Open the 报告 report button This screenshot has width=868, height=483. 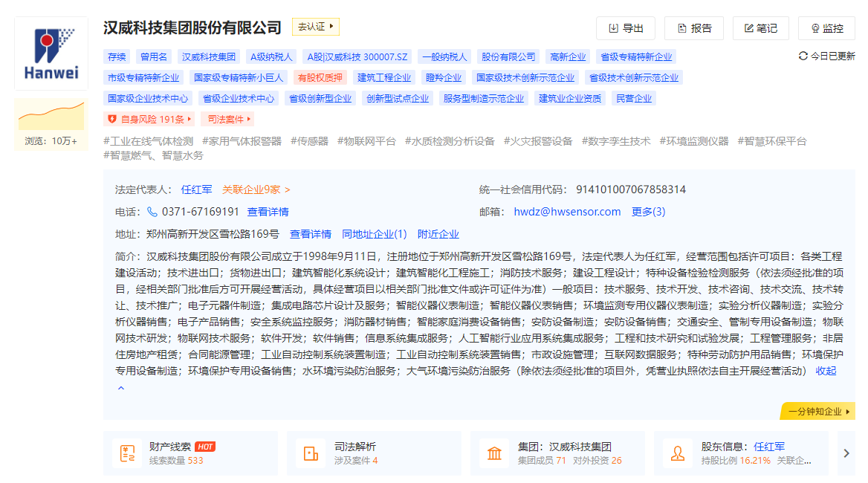[x=694, y=28]
